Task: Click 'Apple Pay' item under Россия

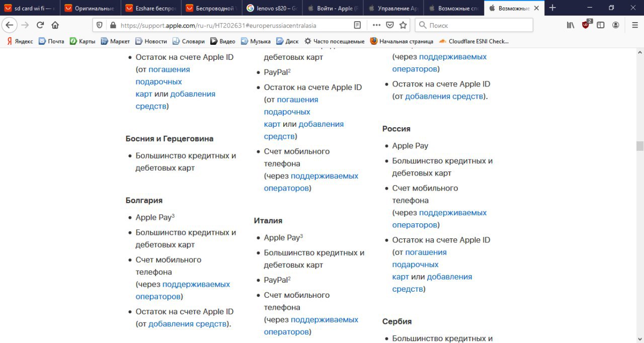Action: pyautogui.click(x=410, y=146)
